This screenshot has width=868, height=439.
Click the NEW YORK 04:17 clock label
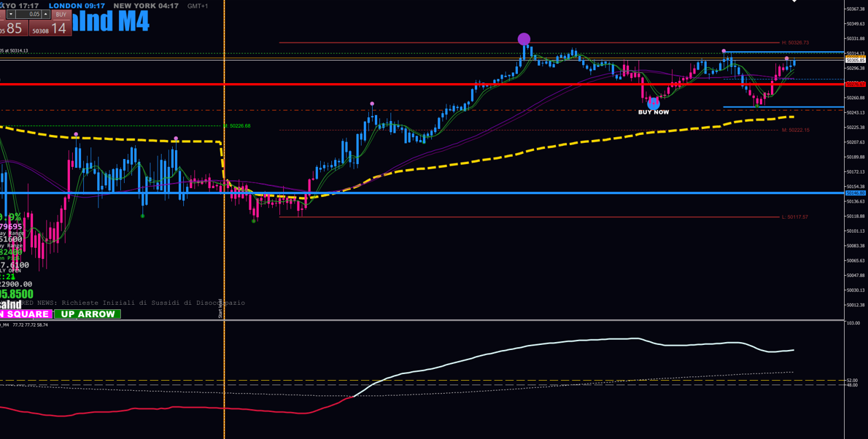pos(146,6)
